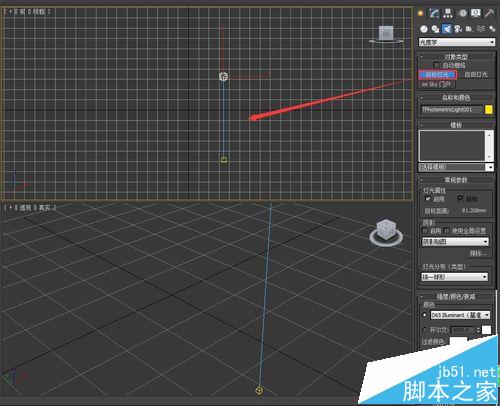Select the light target square in top viewport
The width and height of the screenshot is (500, 406).
pos(224,160)
